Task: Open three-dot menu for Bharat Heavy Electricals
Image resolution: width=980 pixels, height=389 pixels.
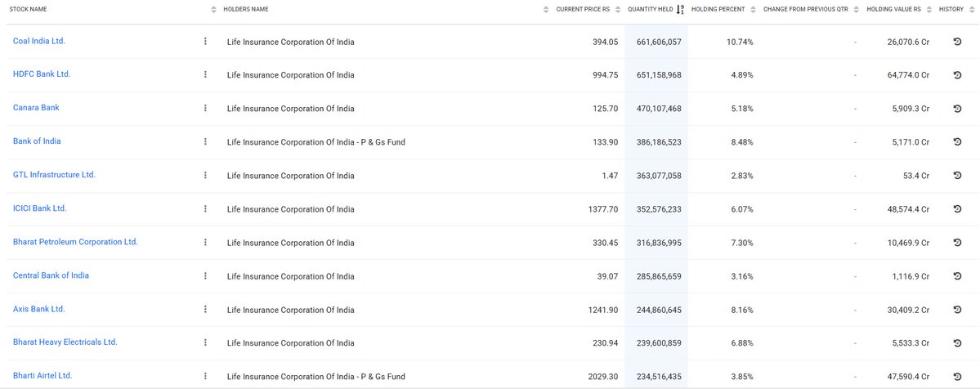Action: (x=205, y=342)
